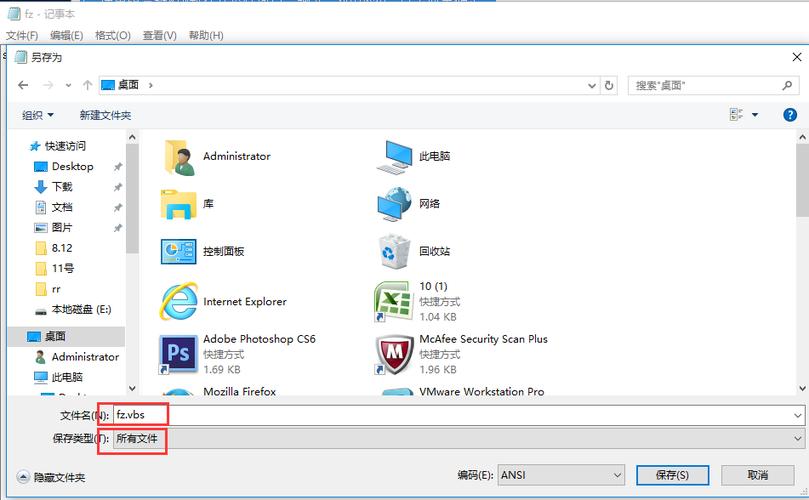Open the 编辑(E) menu in Notepad
The image size is (809, 500).
tap(67, 36)
